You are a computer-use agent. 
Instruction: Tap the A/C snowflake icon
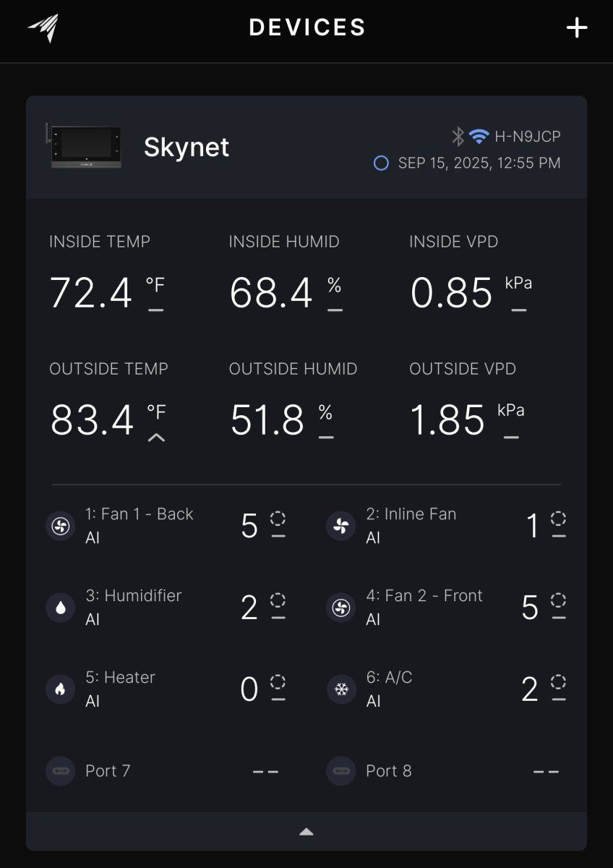[341, 689]
